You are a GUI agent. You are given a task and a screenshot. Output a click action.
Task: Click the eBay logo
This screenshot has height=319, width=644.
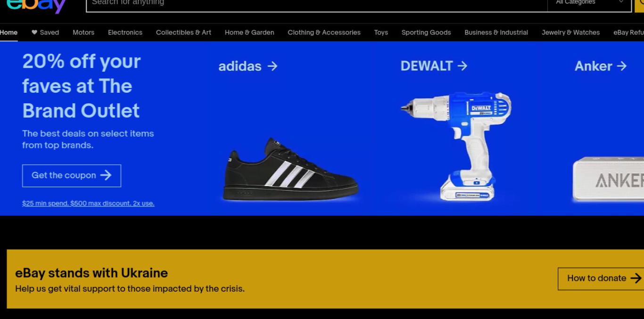pyautogui.click(x=36, y=6)
